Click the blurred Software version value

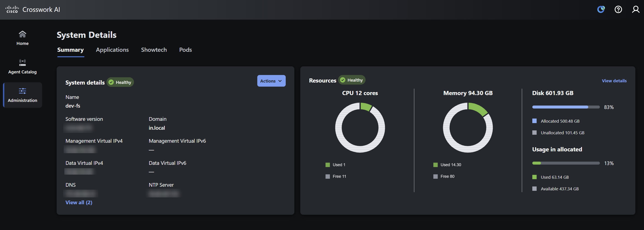78,128
